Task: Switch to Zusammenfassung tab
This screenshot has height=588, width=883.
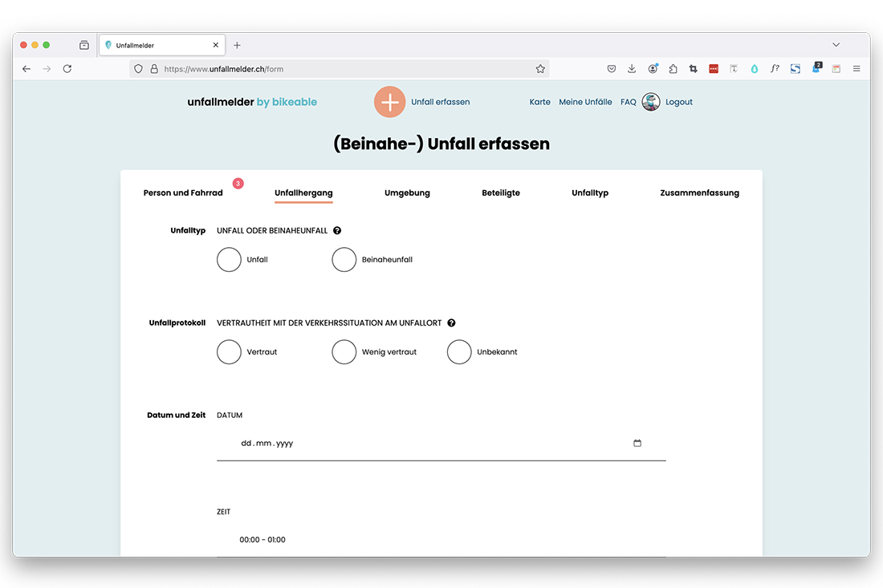Action: click(699, 193)
